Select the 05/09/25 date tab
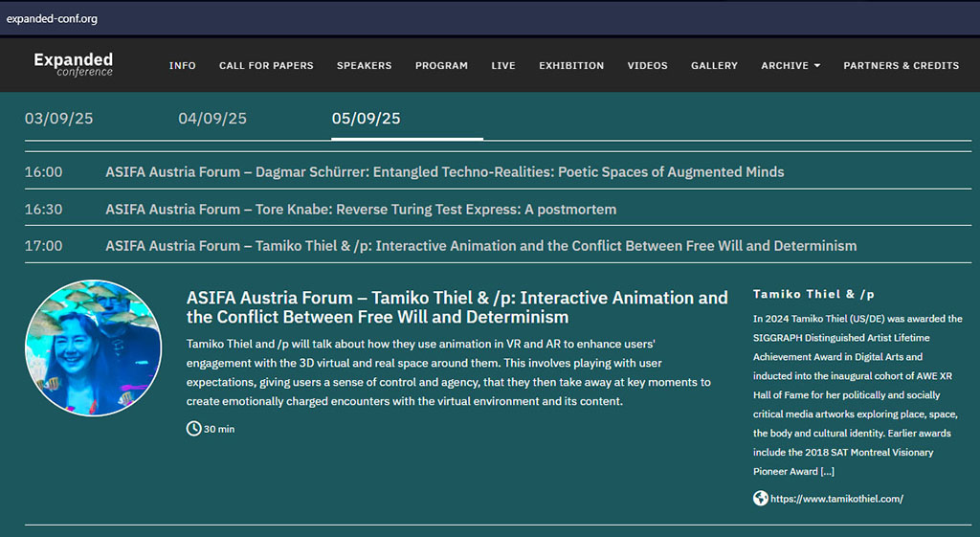The height and width of the screenshot is (537, 980). (x=367, y=118)
